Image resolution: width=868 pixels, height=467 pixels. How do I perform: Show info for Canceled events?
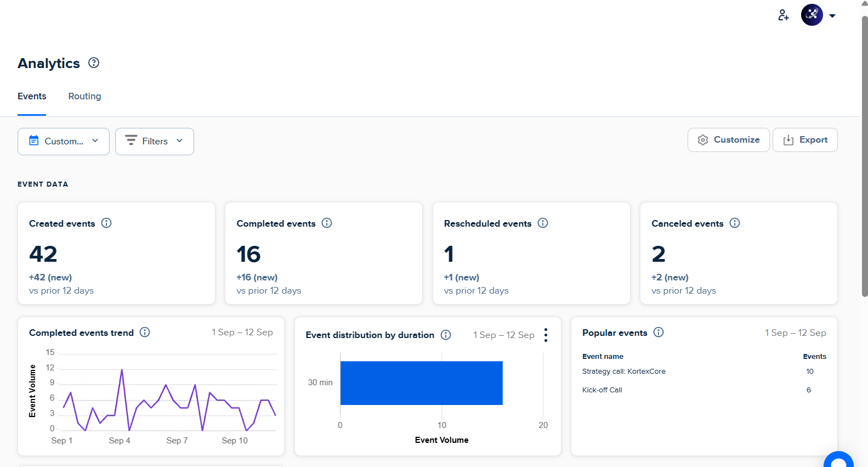(735, 223)
